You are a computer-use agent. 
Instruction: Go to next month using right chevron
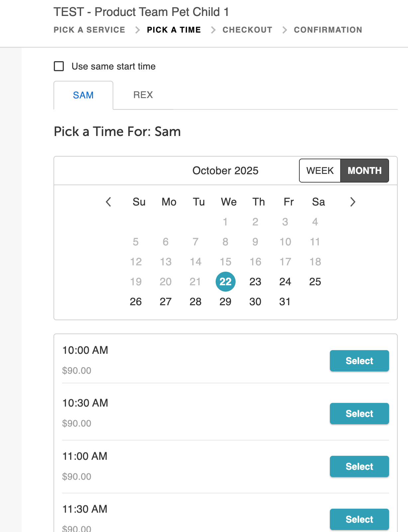353,202
